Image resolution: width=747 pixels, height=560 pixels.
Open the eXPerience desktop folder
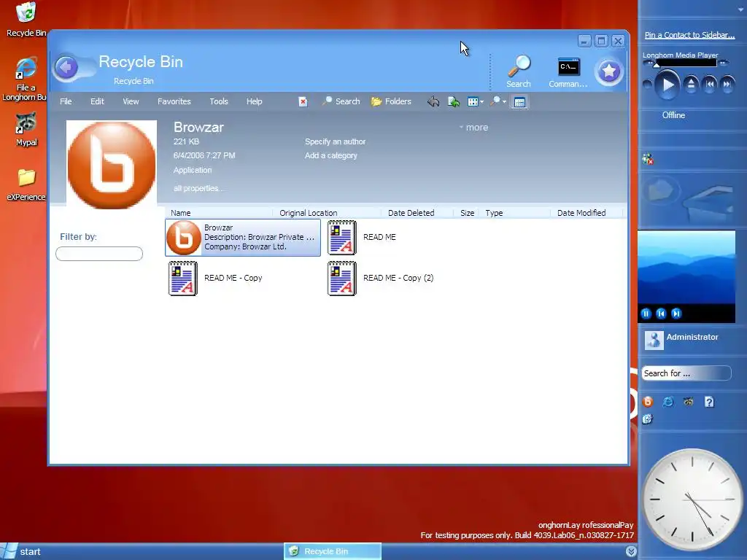point(26,184)
